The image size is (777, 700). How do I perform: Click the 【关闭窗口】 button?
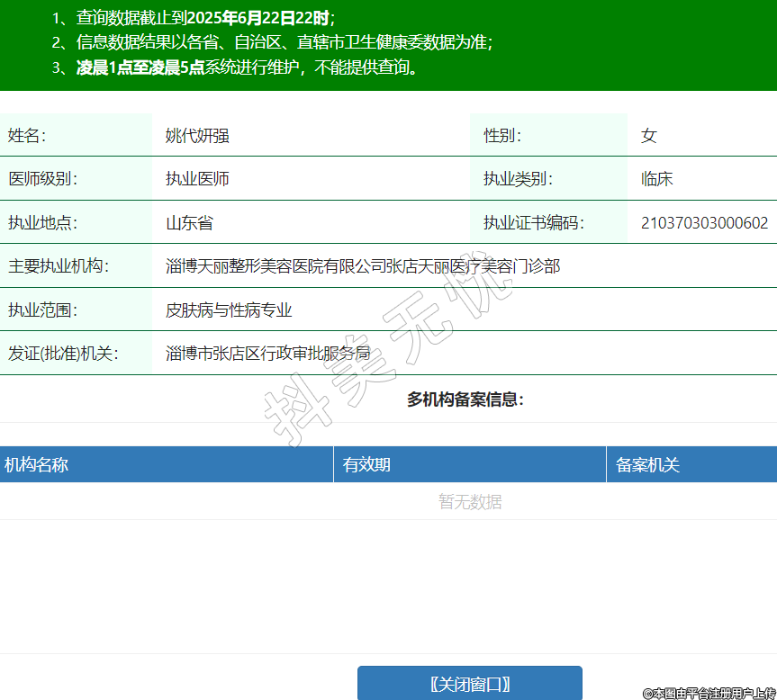[469, 683]
